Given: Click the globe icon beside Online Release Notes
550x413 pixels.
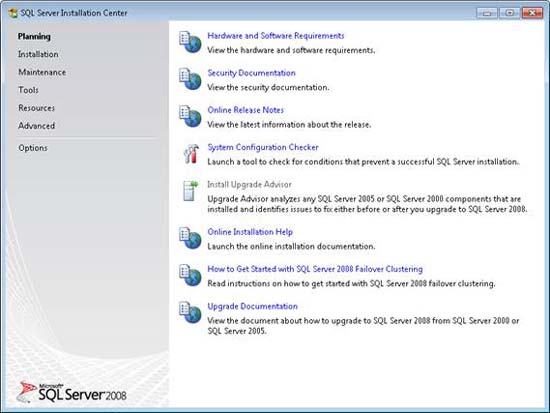Looking at the screenshot, I should (190, 116).
